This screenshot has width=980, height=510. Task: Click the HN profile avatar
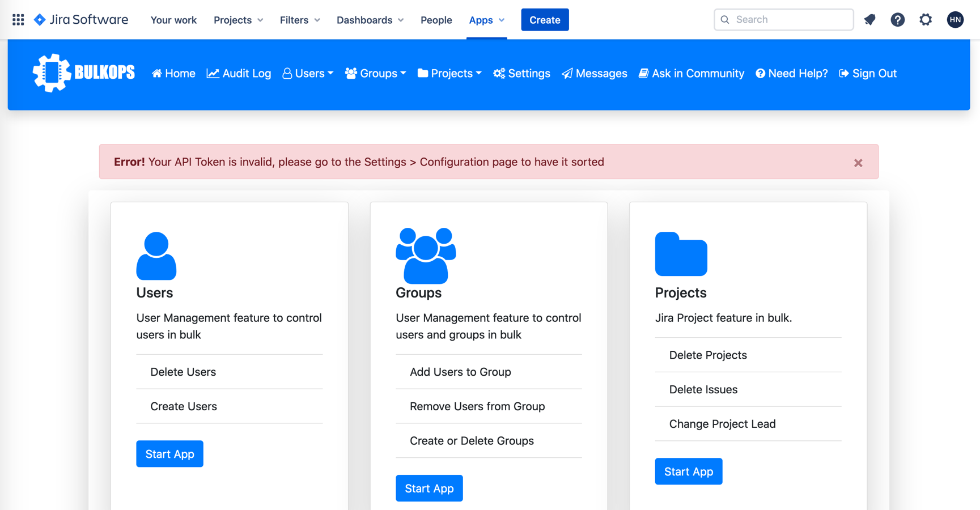955,20
